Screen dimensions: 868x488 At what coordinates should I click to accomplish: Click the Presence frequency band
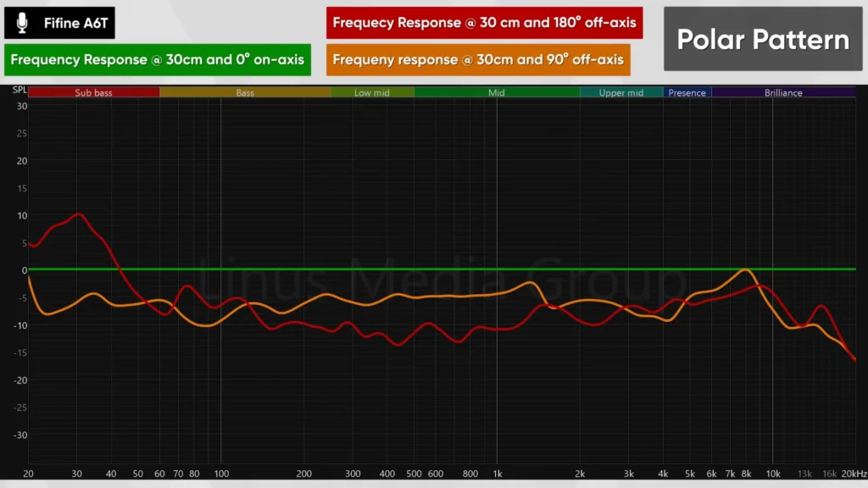pyautogui.click(x=687, y=92)
